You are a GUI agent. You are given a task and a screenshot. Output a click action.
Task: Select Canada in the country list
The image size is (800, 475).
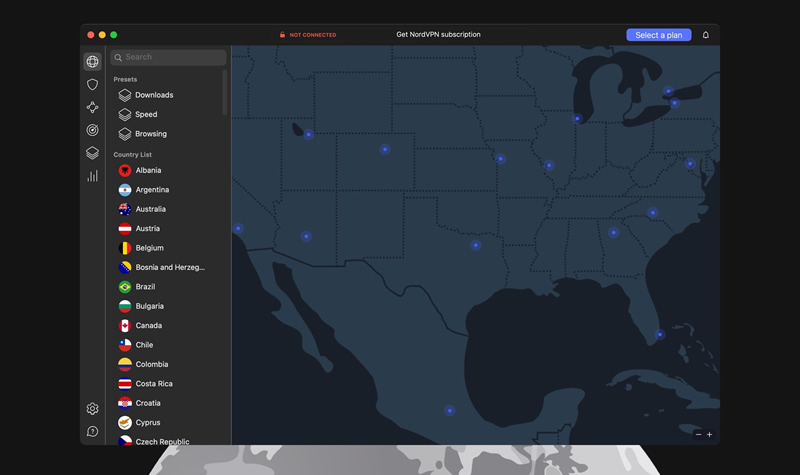(148, 326)
